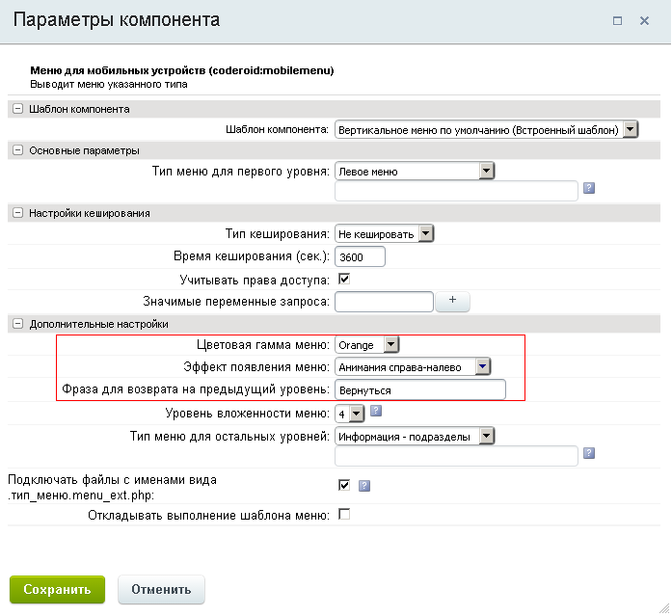The width and height of the screenshot is (672, 616).
Task: Collapse the Основные параметры section
Action: [17, 150]
